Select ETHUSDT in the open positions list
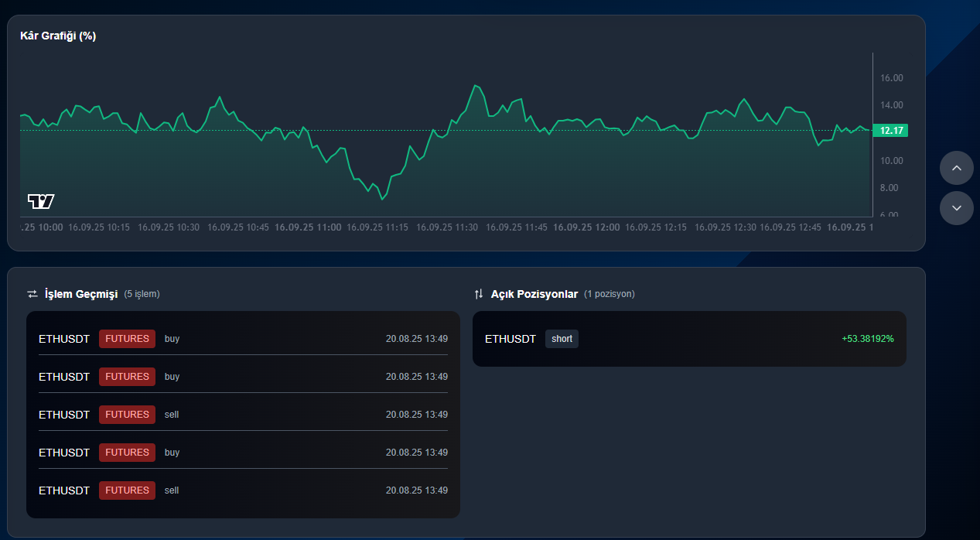Screen dimensions: 980x540 pos(510,339)
